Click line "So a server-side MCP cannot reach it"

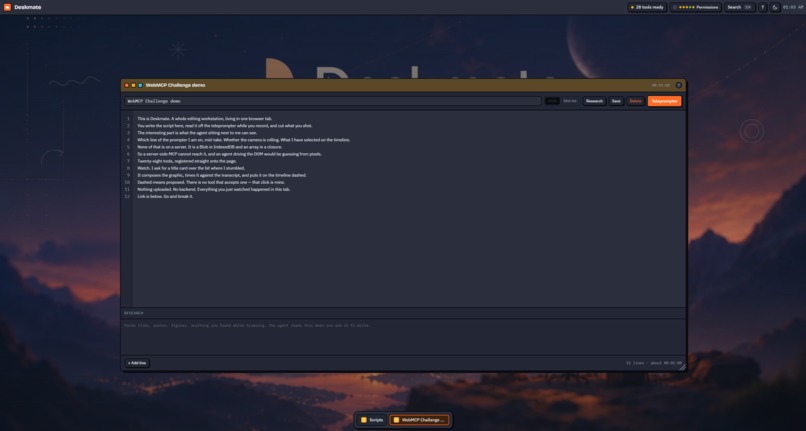229,154
